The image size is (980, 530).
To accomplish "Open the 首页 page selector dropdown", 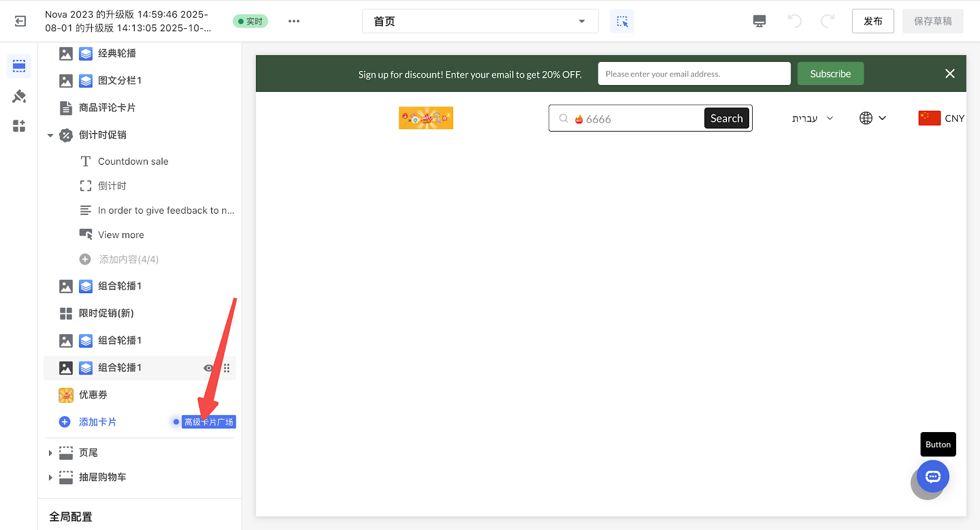I will click(x=480, y=21).
